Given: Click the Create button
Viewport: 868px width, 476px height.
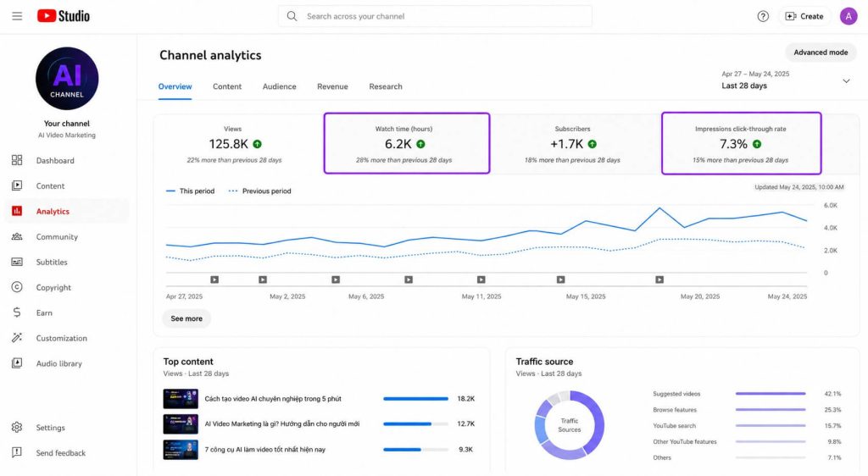Looking at the screenshot, I should [x=804, y=16].
